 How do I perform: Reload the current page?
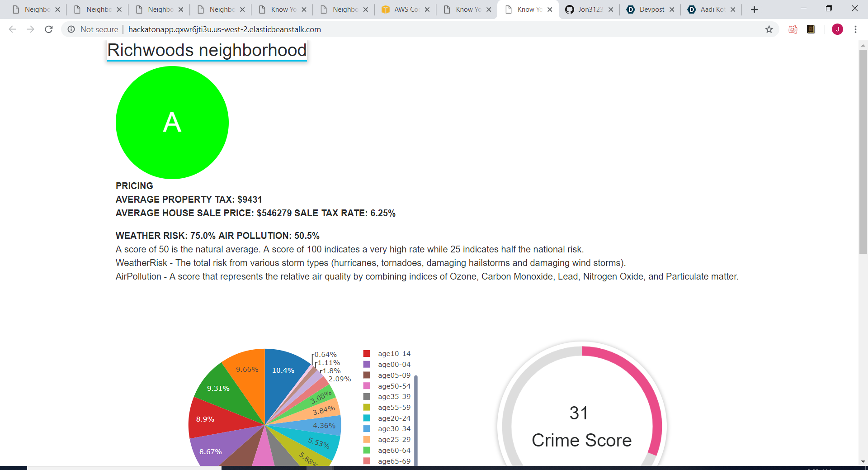click(49, 29)
